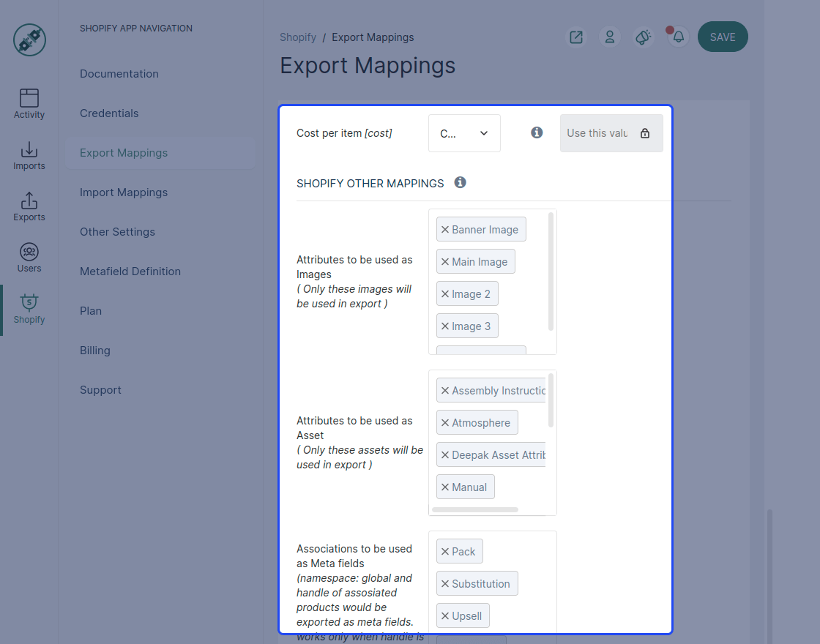Screen dimensions: 820x644
Task: Open the notifications bell
Action: (678, 37)
